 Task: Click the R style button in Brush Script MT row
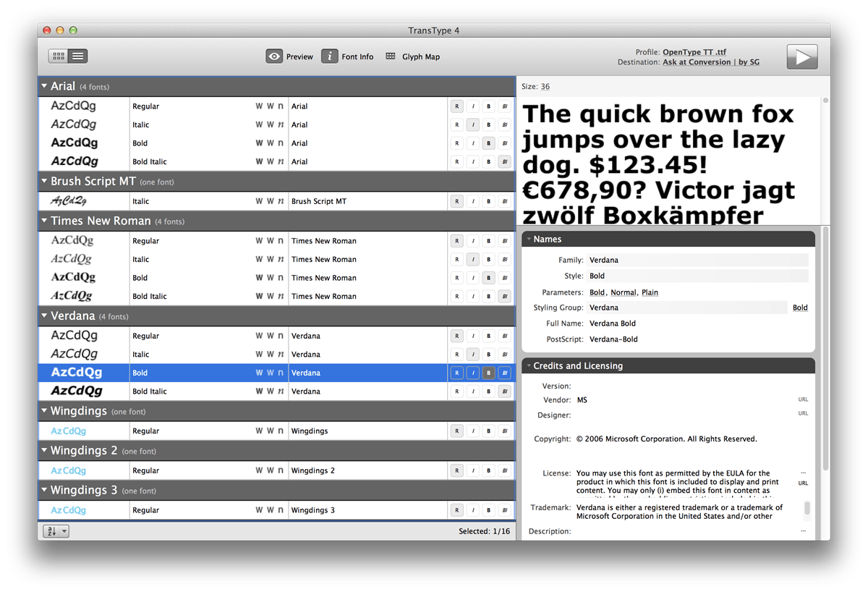[x=456, y=201]
